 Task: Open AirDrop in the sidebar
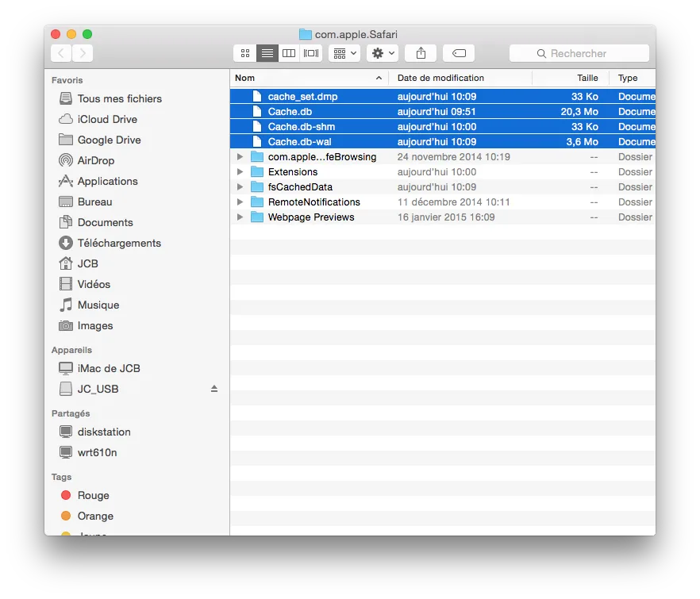tap(95, 160)
